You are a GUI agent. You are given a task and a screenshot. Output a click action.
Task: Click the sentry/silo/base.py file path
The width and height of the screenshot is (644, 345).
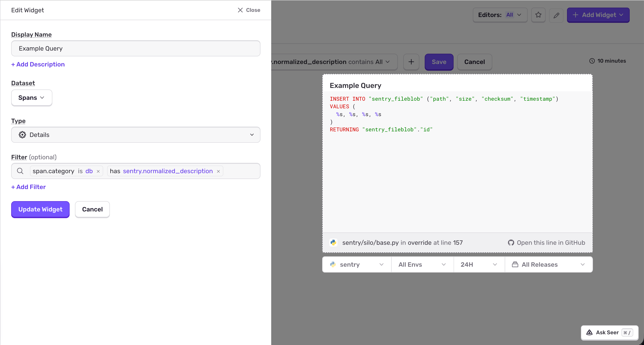370,243
